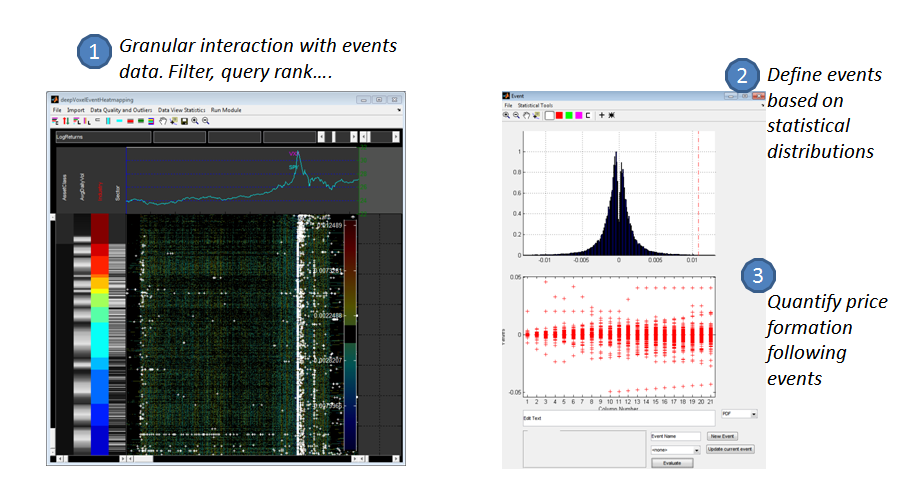Image resolution: width=910 pixels, height=495 pixels.
Task: Select the pan hand tool in heatmap toolbar
Action: (162, 121)
